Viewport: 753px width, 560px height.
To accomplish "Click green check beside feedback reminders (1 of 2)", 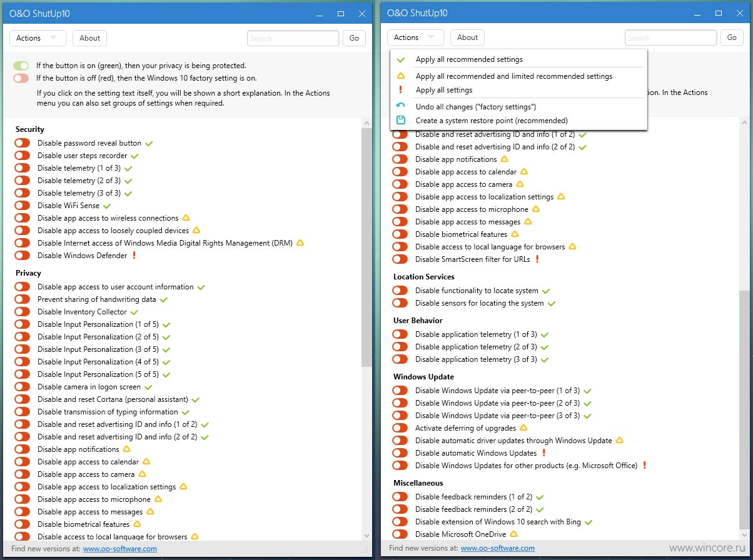I will click(x=540, y=497).
